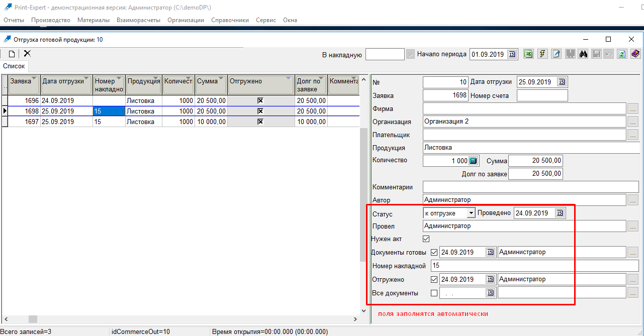Open calculator beside Количество field
The width and height of the screenshot is (644, 336).
(473, 161)
